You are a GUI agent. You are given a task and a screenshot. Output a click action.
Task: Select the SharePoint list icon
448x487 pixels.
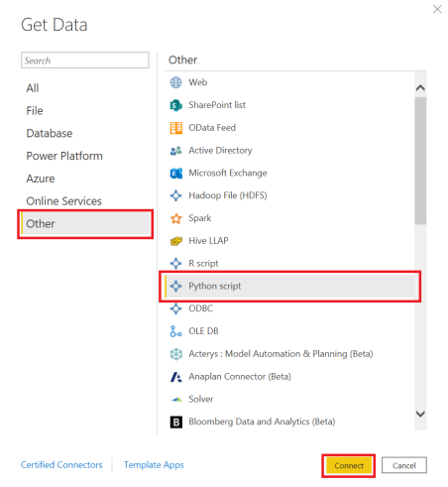(x=175, y=105)
